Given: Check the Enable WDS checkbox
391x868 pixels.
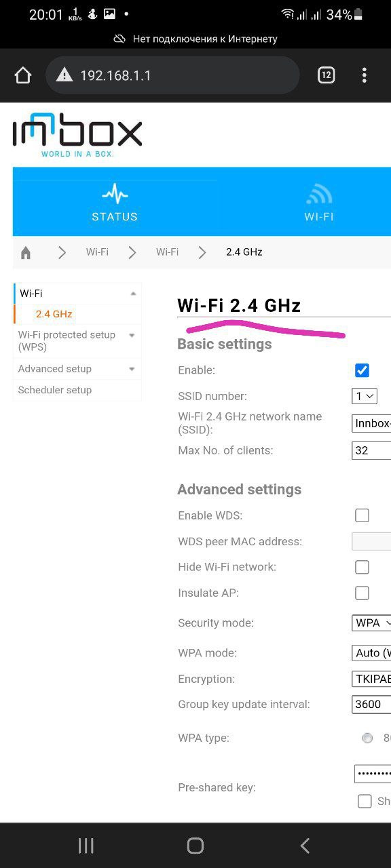Looking at the screenshot, I should [362, 515].
